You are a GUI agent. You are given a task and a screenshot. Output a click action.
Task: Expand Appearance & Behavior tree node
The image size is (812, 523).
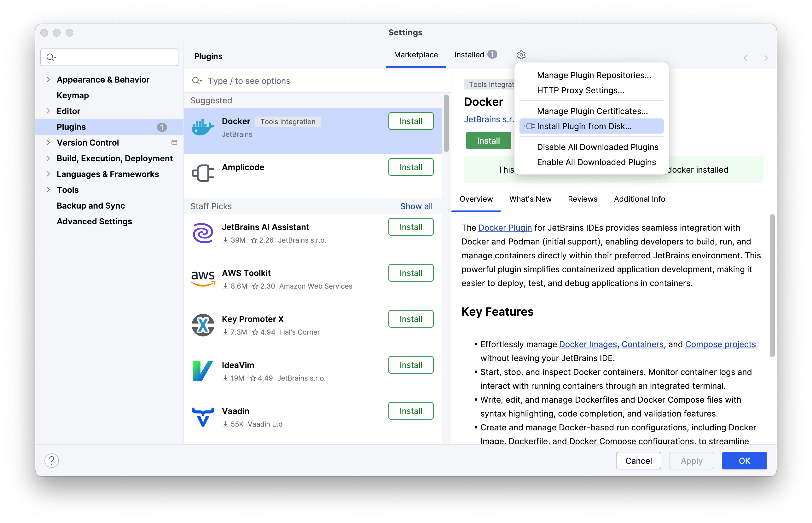pos(48,79)
